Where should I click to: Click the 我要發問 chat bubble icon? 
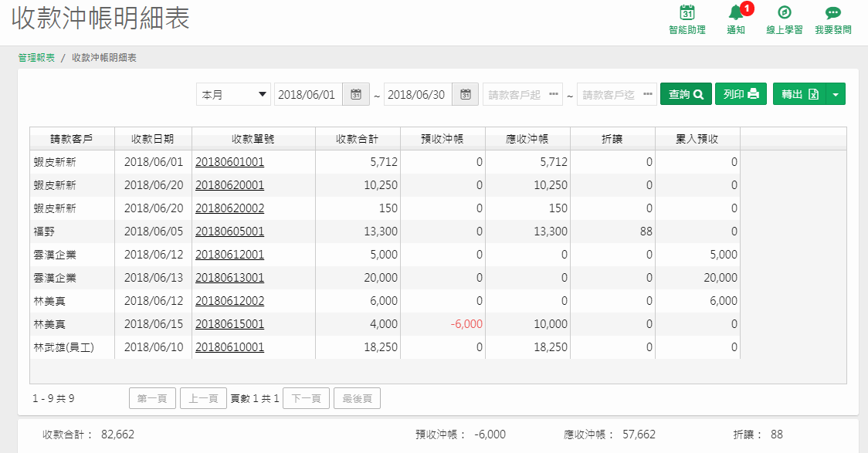coord(832,12)
